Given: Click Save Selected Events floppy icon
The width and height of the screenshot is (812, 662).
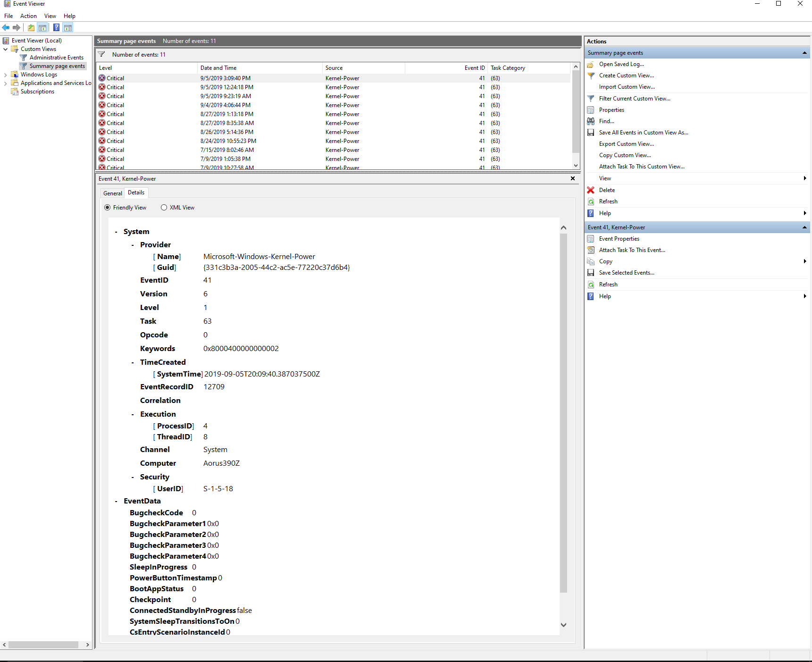Looking at the screenshot, I should [x=591, y=273].
